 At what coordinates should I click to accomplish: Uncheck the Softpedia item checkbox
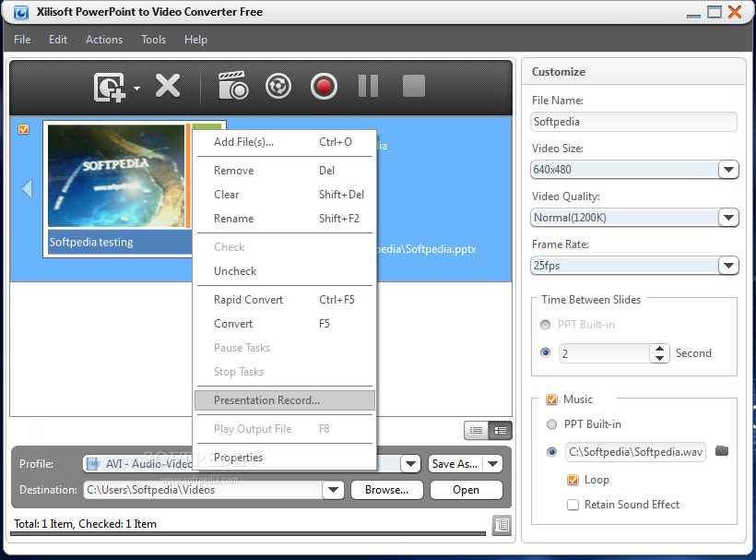click(23, 129)
